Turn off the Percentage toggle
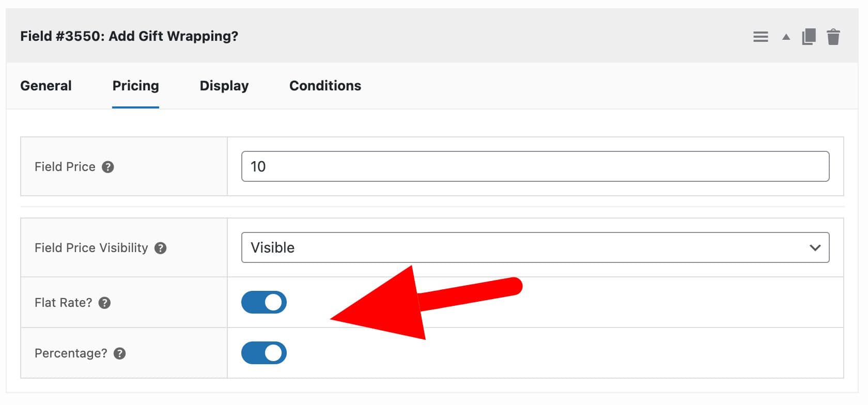This screenshot has height=405, width=868. pos(264,353)
